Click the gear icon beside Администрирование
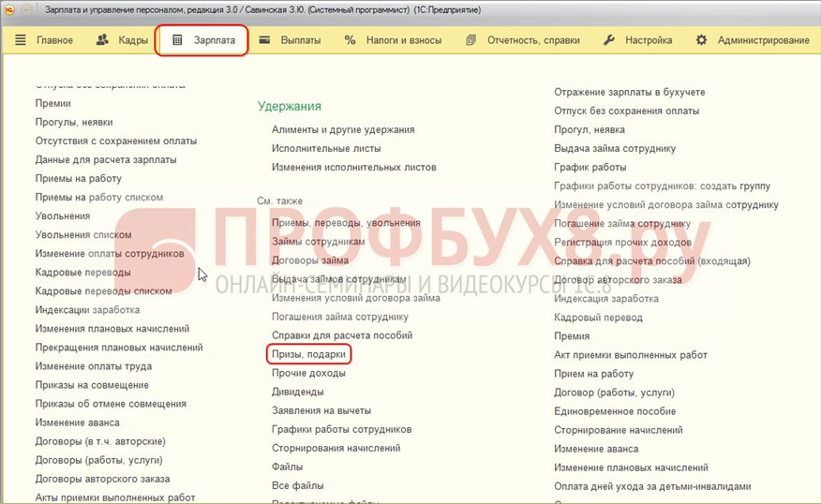Image resolution: width=821 pixels, height=504 pixels. (x=701, y=40)
